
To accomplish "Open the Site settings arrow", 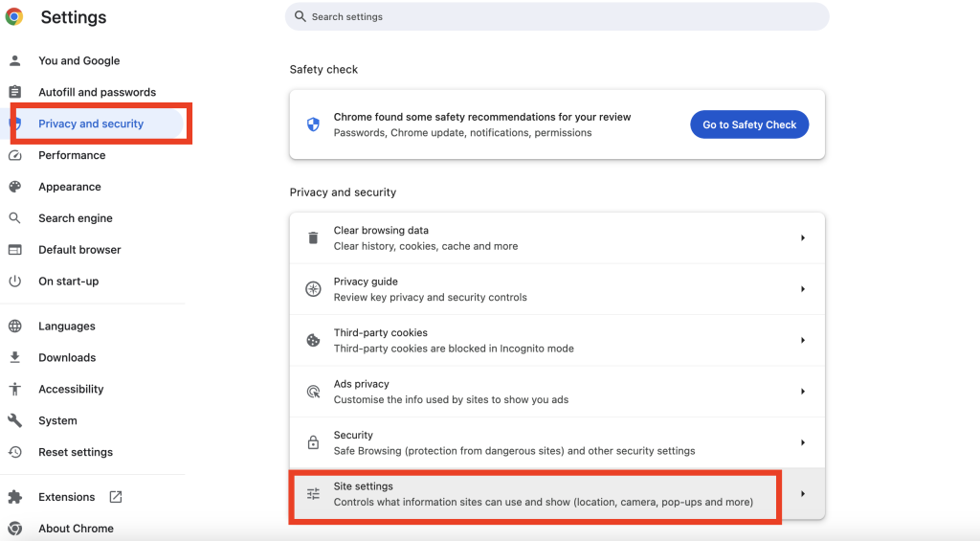I will click(x=803, y=494).
